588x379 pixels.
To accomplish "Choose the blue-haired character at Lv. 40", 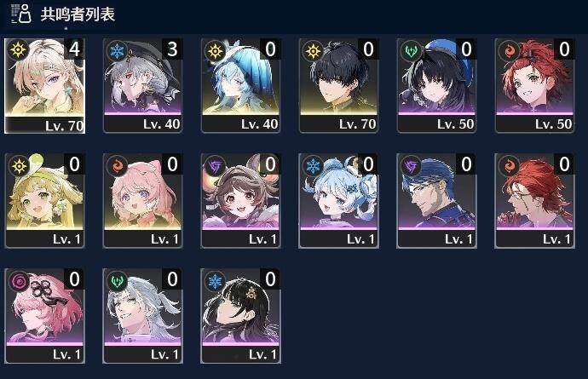I will (x=240, y=85).
